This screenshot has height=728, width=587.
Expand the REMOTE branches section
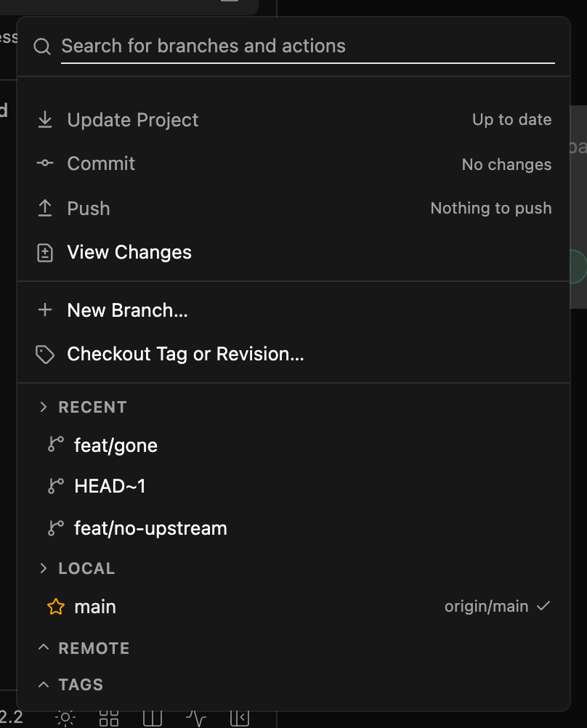(x=43, y=647)
